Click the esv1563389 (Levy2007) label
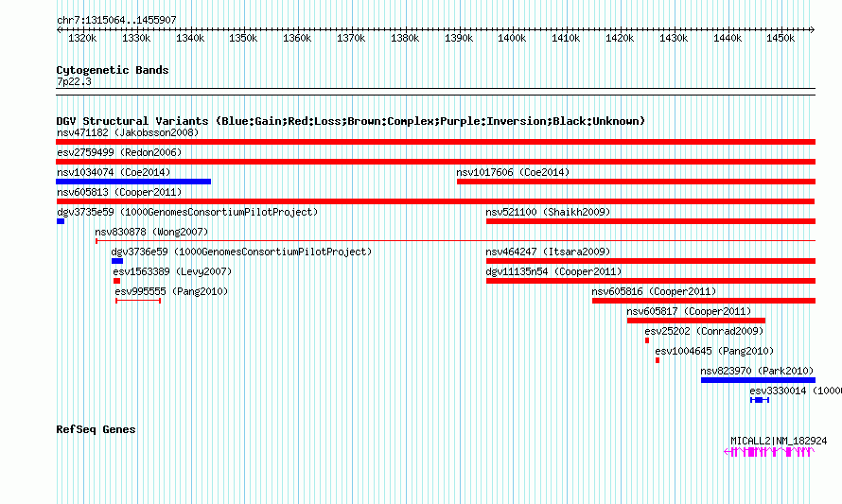The width and height of the screenshot is (842, 504). pyautogui.click(x=172, y=271)
